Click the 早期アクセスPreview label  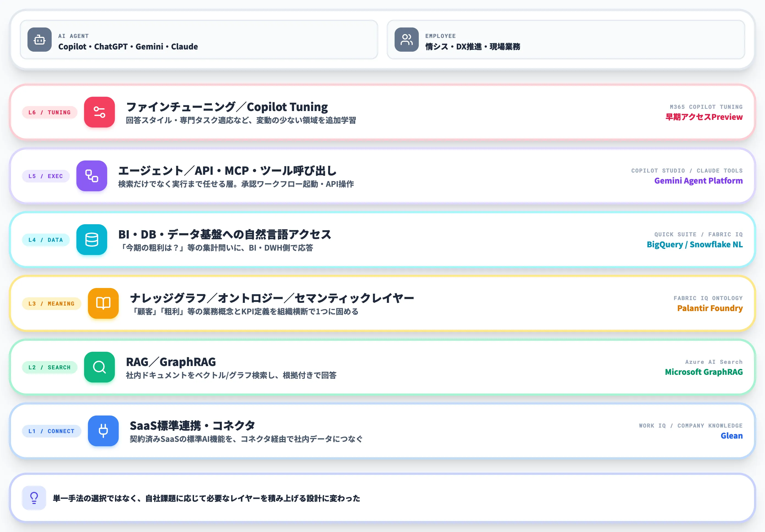pos(704,117)
